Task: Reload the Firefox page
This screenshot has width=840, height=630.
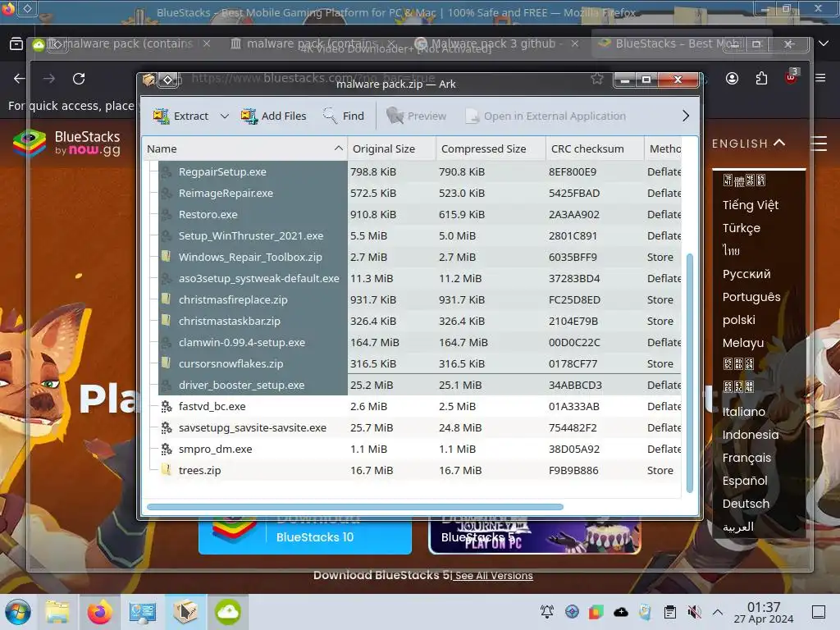Action: (79, 79)
